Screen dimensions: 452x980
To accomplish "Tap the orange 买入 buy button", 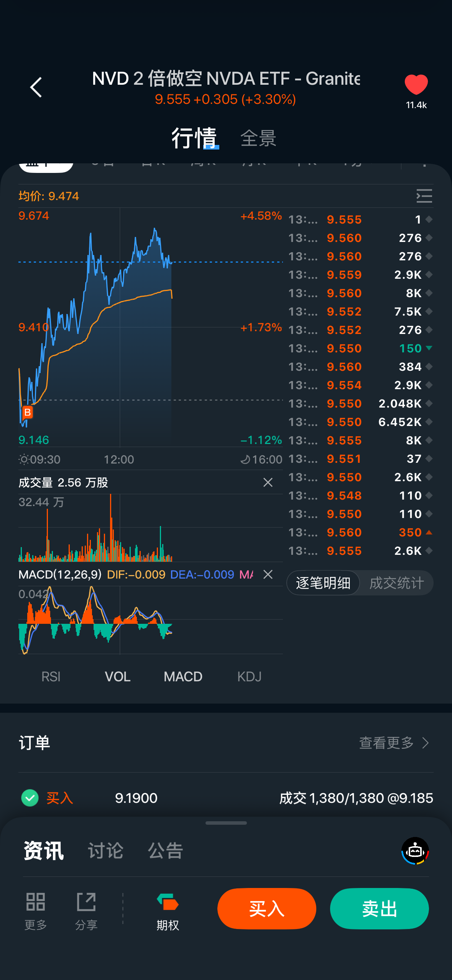I will click(x=267, y=908).
